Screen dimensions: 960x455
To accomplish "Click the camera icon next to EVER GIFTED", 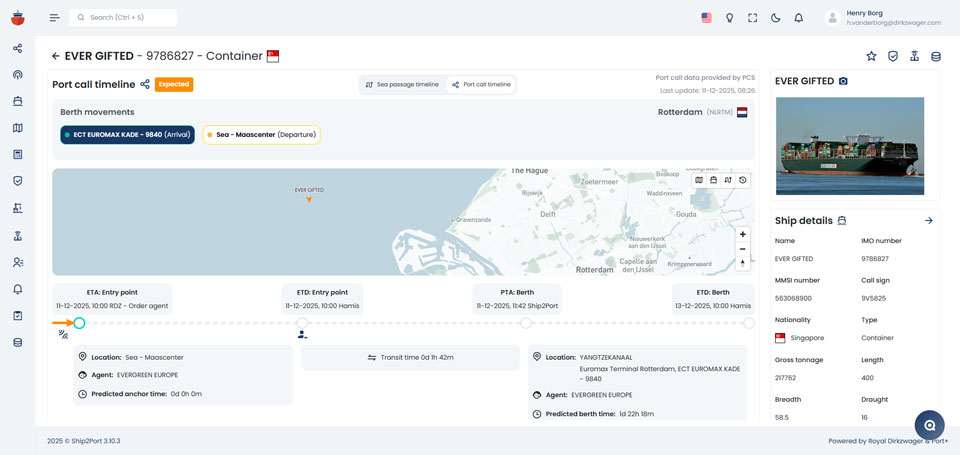I will 843,81.
